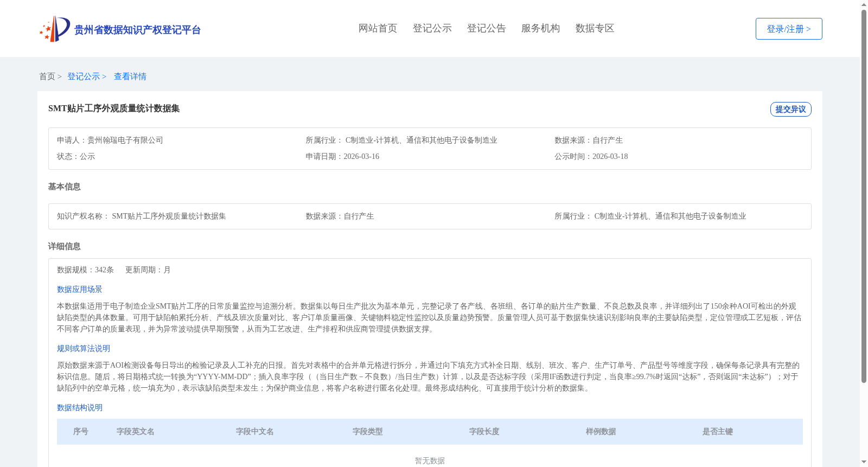Click the 查看详情 breadcrumb item
This screenshot has width=868, height=467.
(130, 76)
